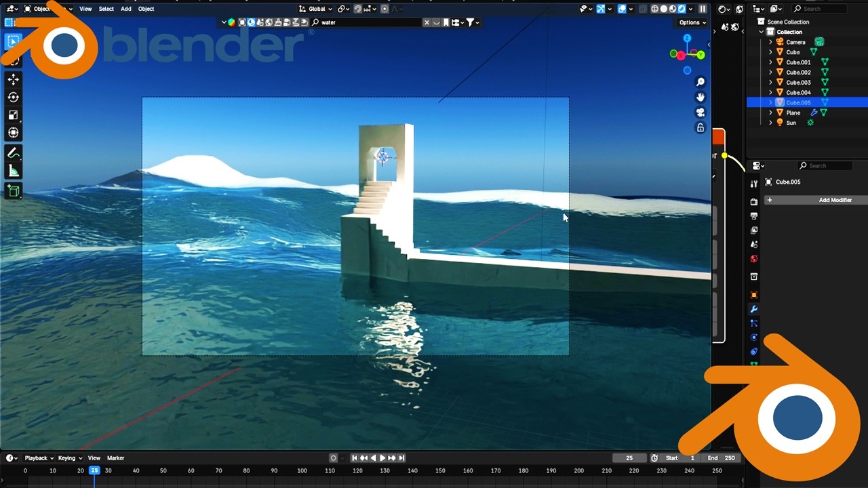Click the Sun light data icon in the outliner

pyautogui.click(x=810, y=123)
